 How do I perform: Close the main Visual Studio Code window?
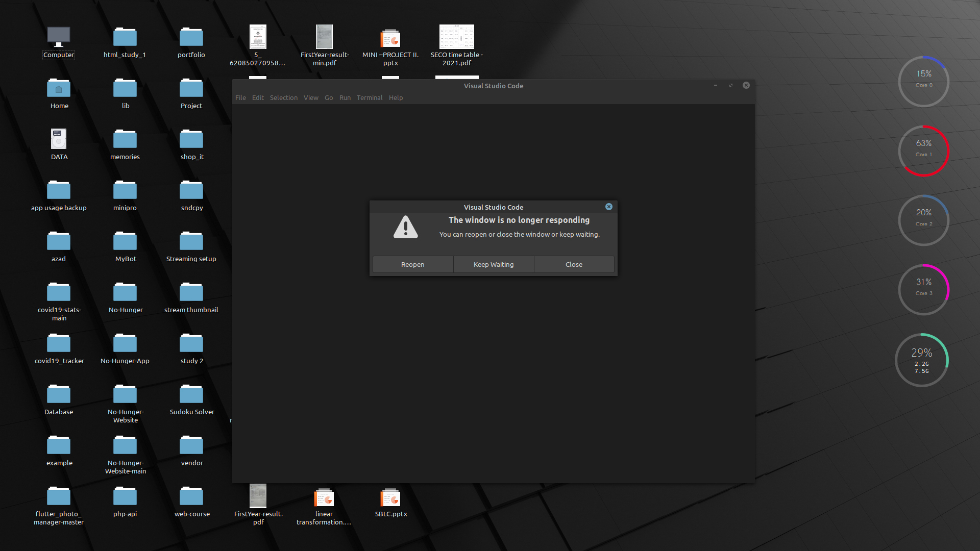coord(746,85)
